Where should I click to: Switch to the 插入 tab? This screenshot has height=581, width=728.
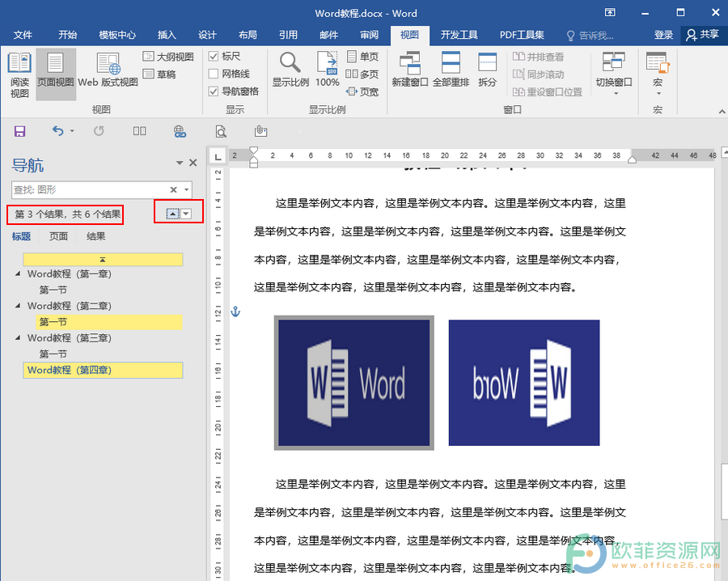[167, 35]
